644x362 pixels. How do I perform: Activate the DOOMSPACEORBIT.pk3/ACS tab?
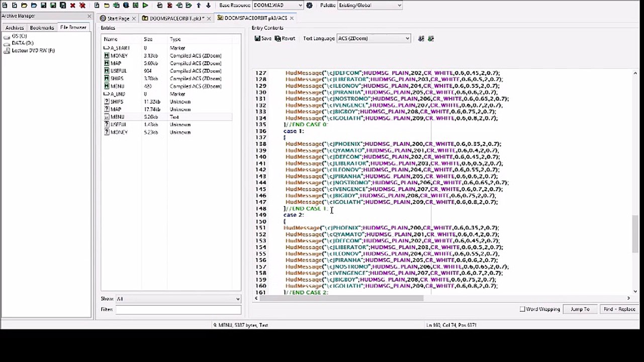tap(255, 18)
